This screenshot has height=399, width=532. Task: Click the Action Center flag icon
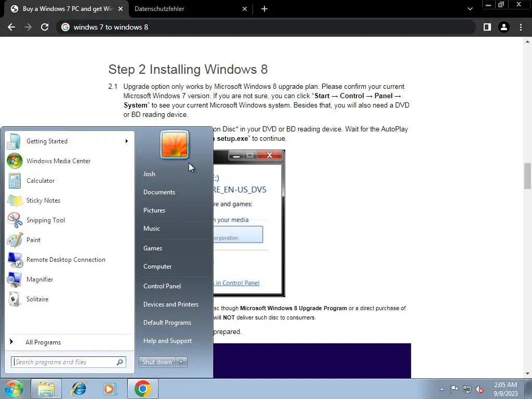[454, 389]
